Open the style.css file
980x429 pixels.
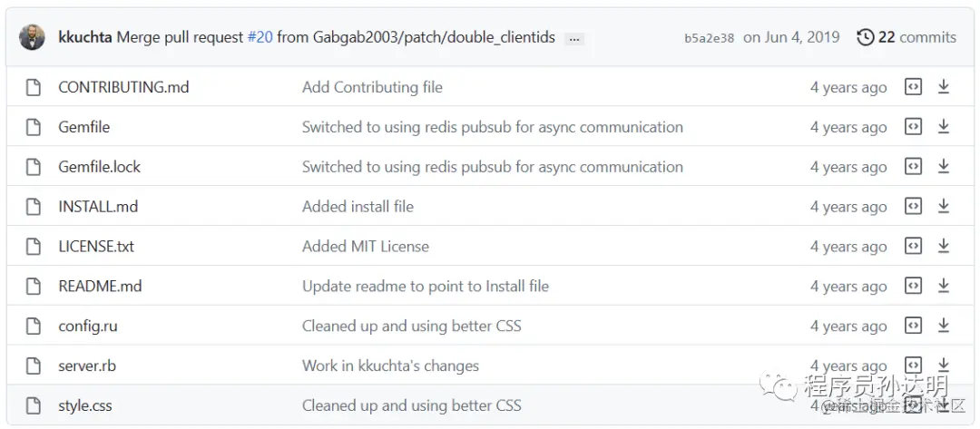(x=85, y=405)
